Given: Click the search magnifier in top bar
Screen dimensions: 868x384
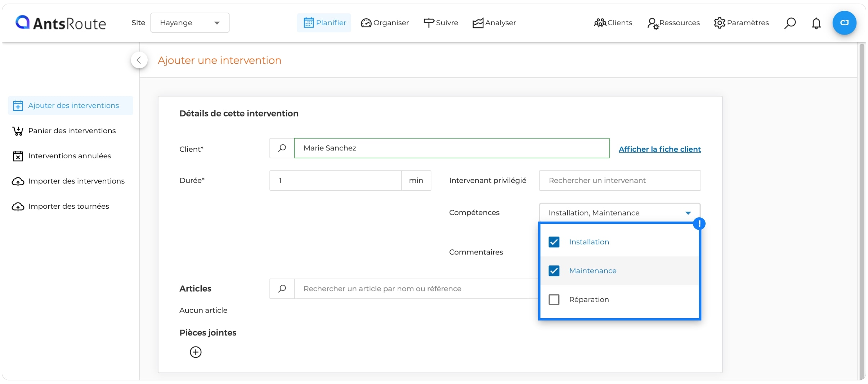Looking at the screenshot, I should tap(790, 23).
